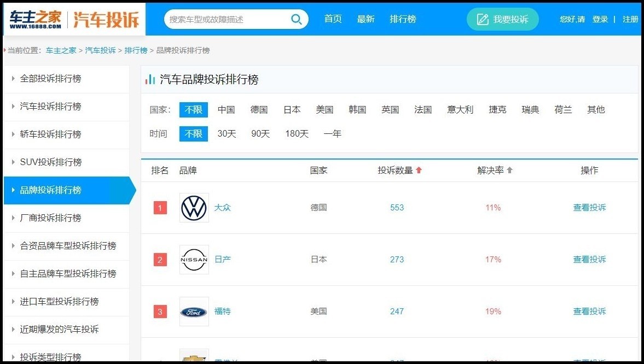Click 汽车投诉 in the breadcrumb
The image size is (644, 364).
coord(100,50)
